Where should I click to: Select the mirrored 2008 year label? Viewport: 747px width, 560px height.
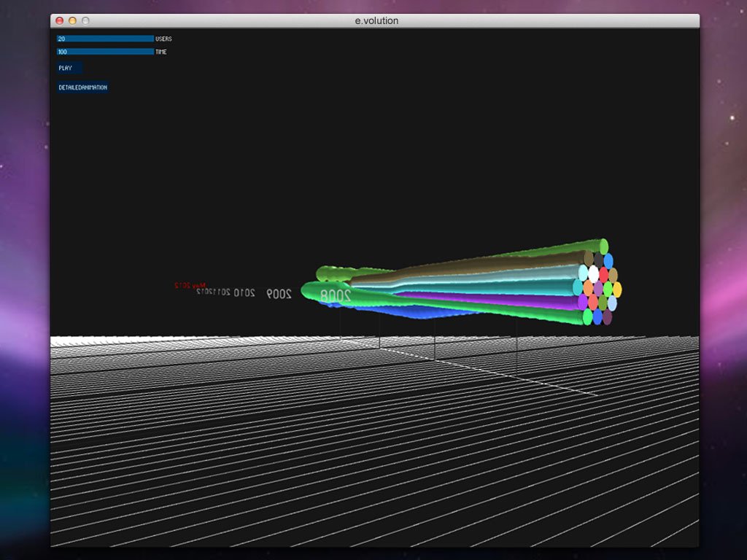click(x=336, y=296)
